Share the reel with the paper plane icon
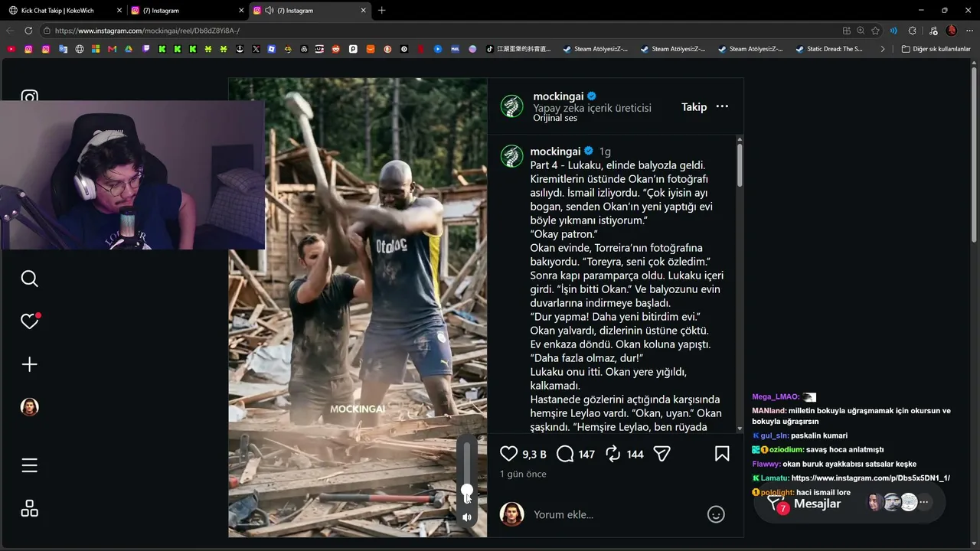 662,454
